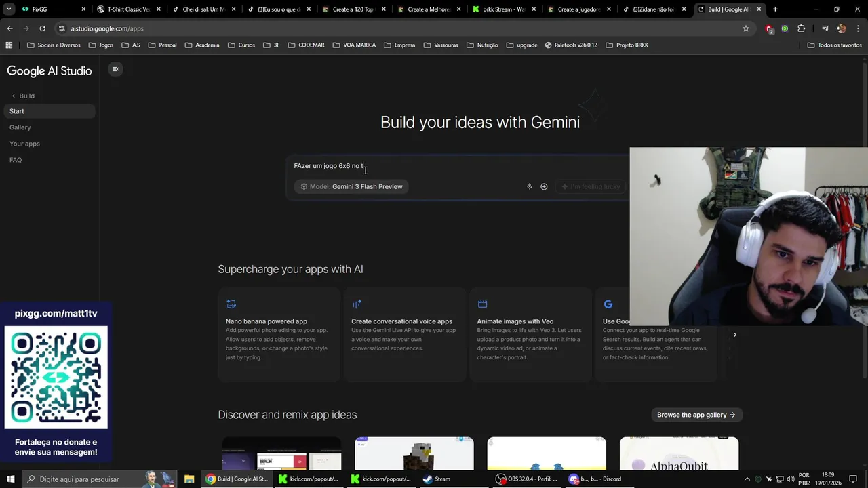Open the Projeto BRKK bookmark folder
The image size is (868, 488).
point(627,45)
